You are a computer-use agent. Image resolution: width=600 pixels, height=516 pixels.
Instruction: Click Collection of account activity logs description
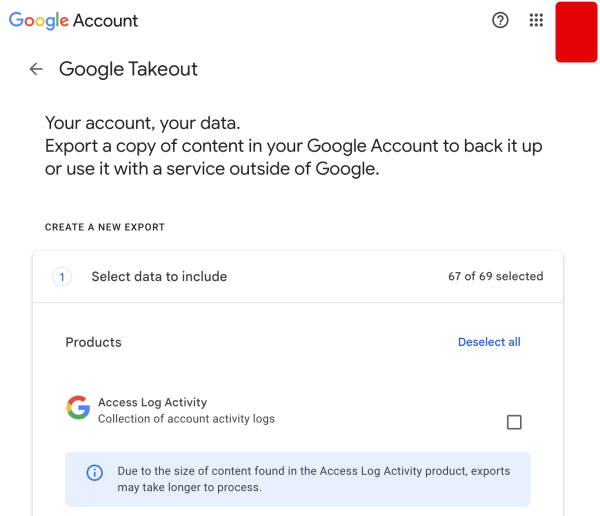coord(186,419)
